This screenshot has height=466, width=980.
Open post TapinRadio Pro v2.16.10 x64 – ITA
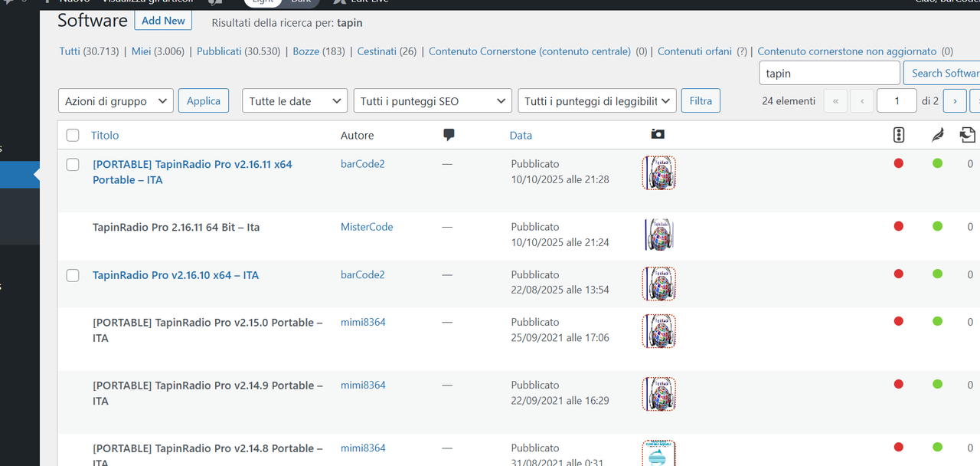tap(175, 275)
